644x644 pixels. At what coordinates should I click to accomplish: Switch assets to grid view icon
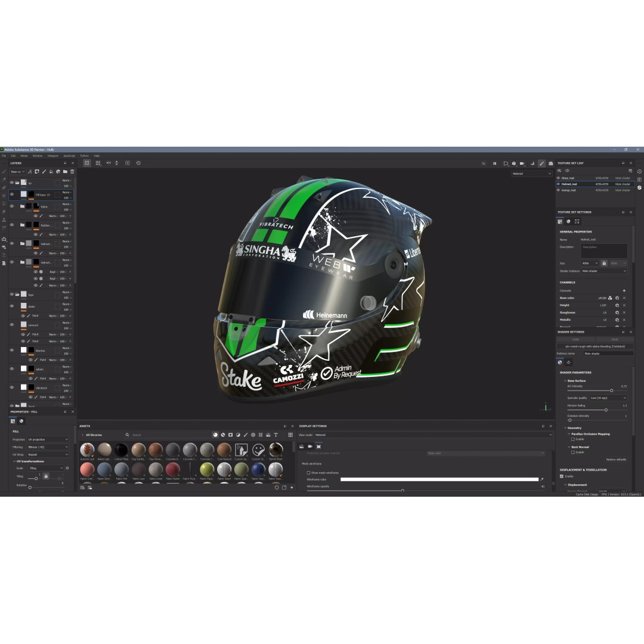coord(290,435)
